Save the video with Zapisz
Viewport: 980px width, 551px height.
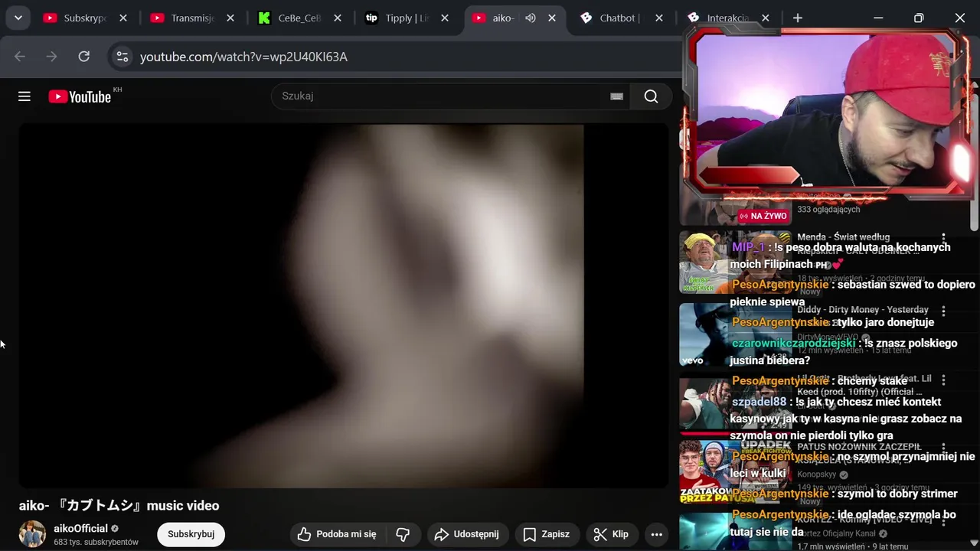point(547,534)
